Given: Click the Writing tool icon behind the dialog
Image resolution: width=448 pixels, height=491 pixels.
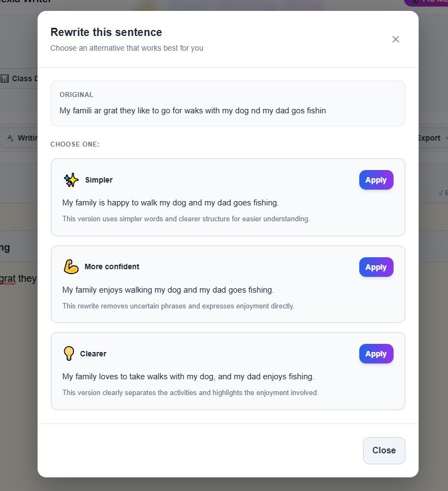Looking at the screenshot, I should (10, 138).
